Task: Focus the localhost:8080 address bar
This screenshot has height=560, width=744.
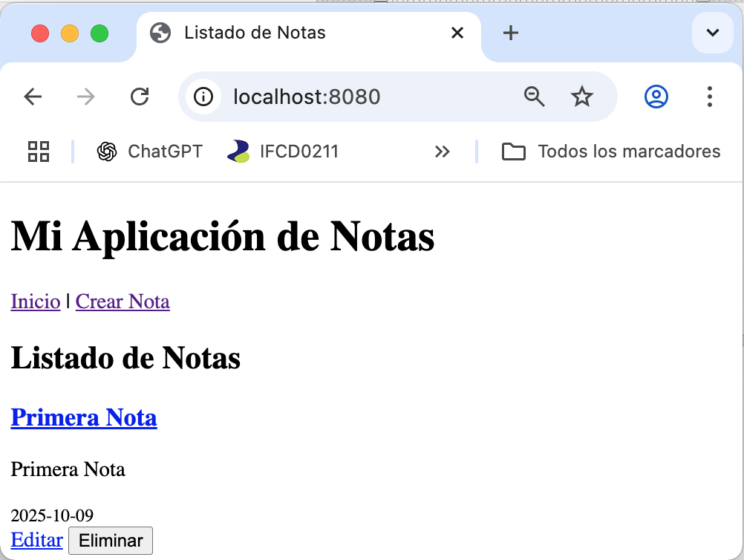Action: click(x=356, y=97)
